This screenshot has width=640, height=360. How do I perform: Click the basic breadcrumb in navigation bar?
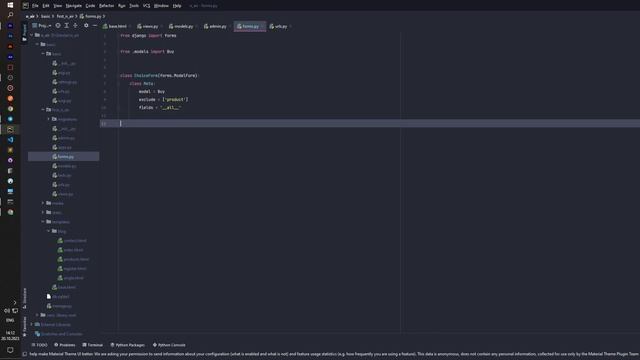pyautogui.click(x=45, y=16)
